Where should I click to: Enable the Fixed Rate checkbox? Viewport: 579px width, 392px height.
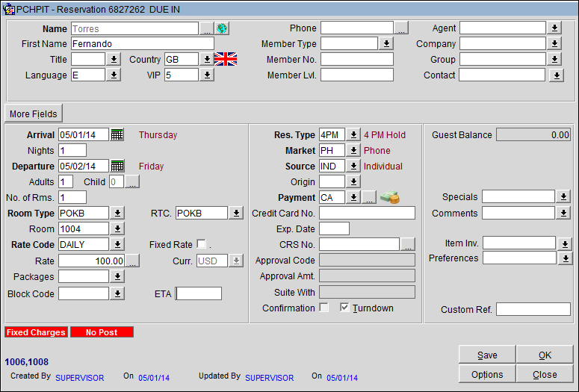201,244
